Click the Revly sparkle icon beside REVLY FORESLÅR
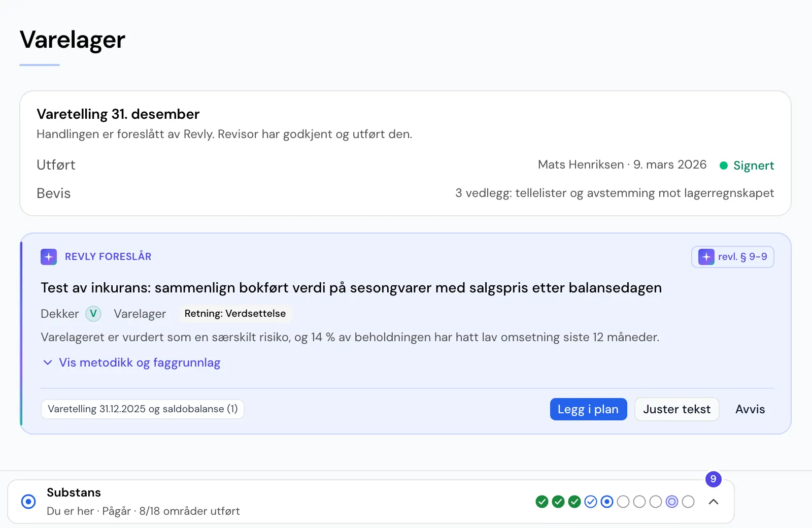The image size is (812, 528). pyautogui.click(x=49, y=257)
